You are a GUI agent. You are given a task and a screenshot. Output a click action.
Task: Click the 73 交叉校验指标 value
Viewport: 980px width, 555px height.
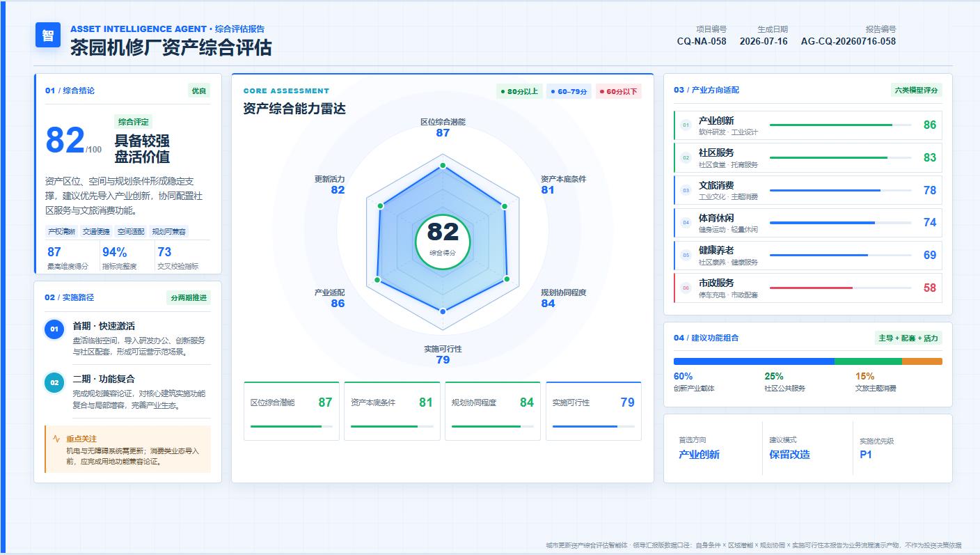(164, 252)
